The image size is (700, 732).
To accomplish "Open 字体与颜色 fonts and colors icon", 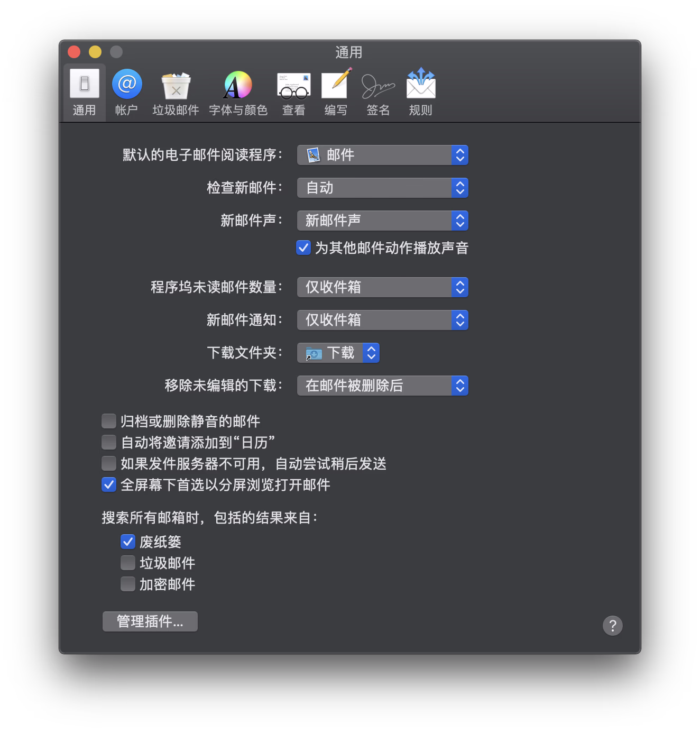I will 238,86.
